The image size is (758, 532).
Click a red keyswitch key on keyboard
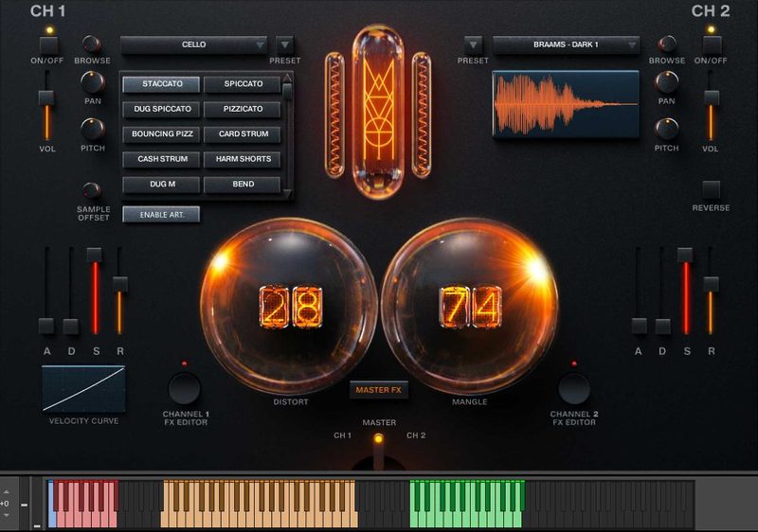85,519
